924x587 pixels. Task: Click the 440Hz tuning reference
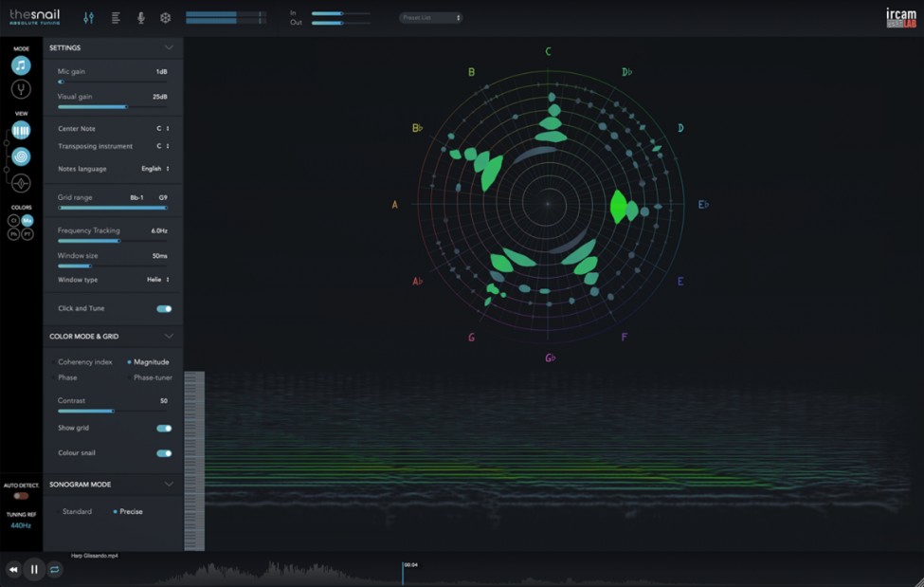click(x=20, y=524)
